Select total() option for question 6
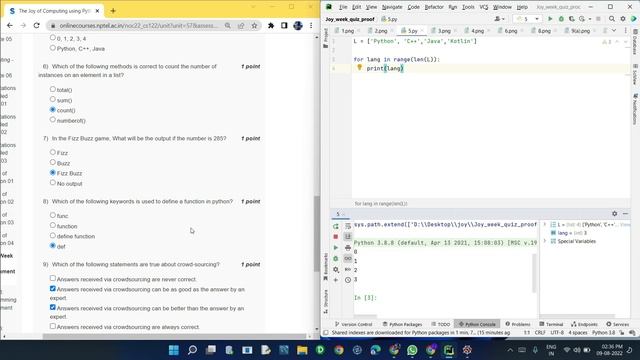Viewport: 640px width, 360px height. tap(53, 89)
